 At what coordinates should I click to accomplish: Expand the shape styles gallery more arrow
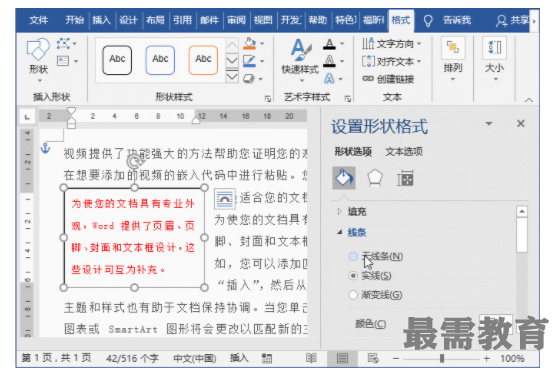pyautogui.click(x=232, y=76)
